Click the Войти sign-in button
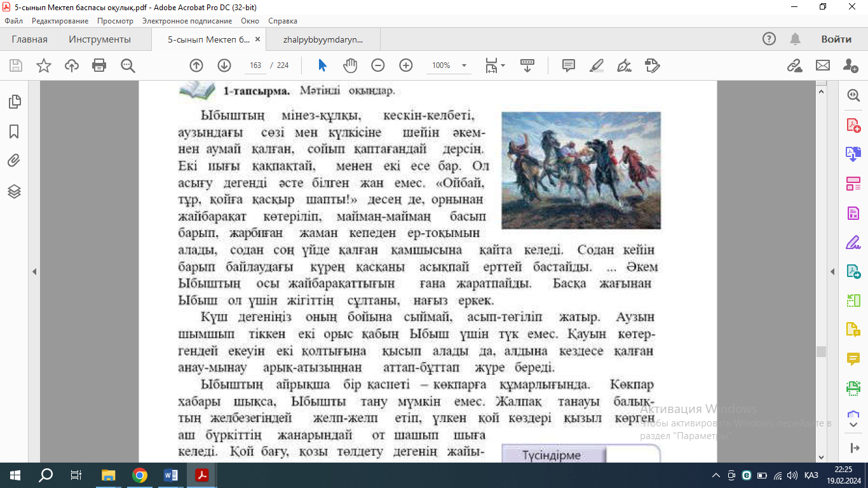The width and height of the screenshot is (868, 488). coord(836,39)
